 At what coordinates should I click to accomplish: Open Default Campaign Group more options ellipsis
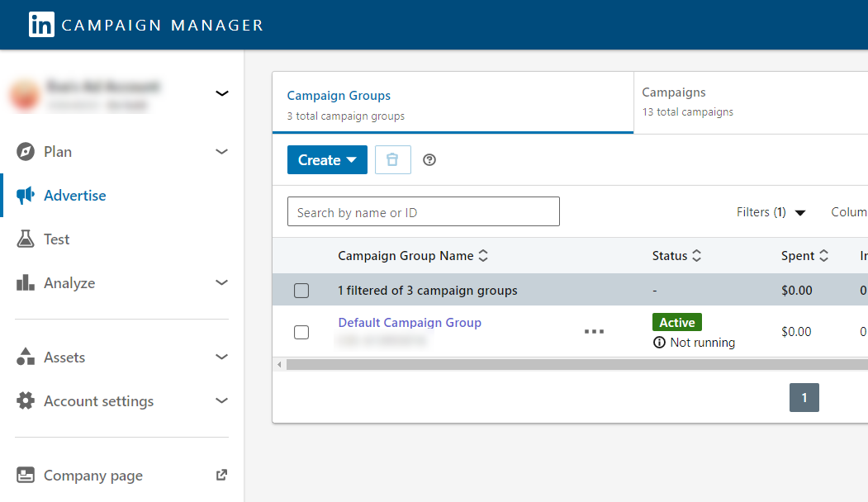(594, 332)
